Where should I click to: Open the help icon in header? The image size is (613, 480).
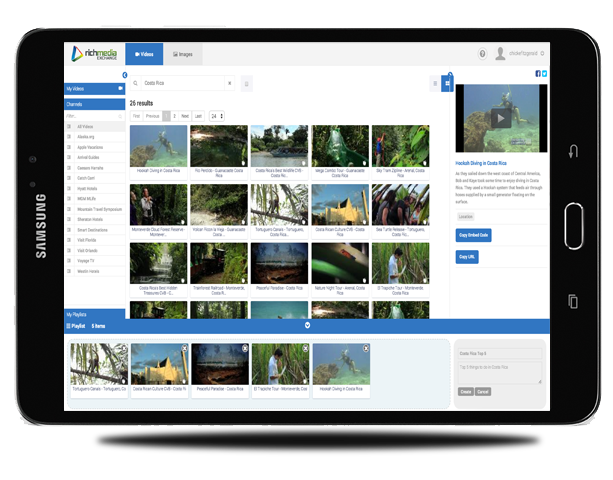[x=482, y=54]
